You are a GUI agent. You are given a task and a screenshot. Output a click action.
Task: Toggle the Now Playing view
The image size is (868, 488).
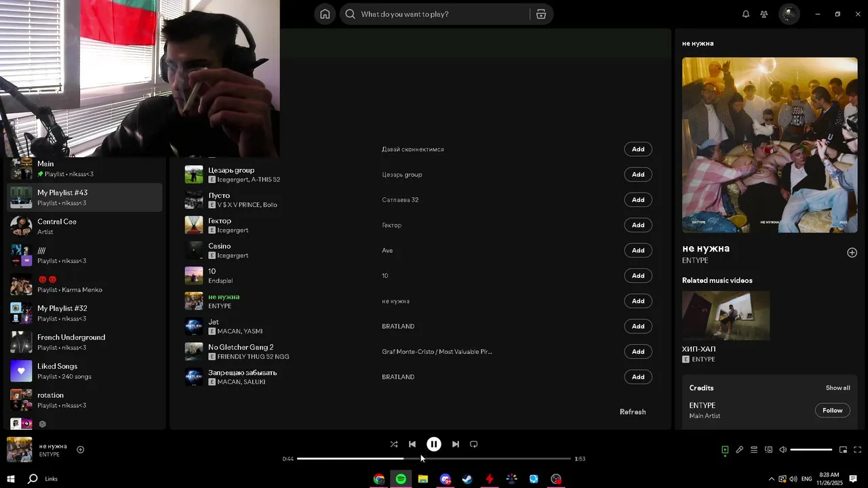pos(725,450)
